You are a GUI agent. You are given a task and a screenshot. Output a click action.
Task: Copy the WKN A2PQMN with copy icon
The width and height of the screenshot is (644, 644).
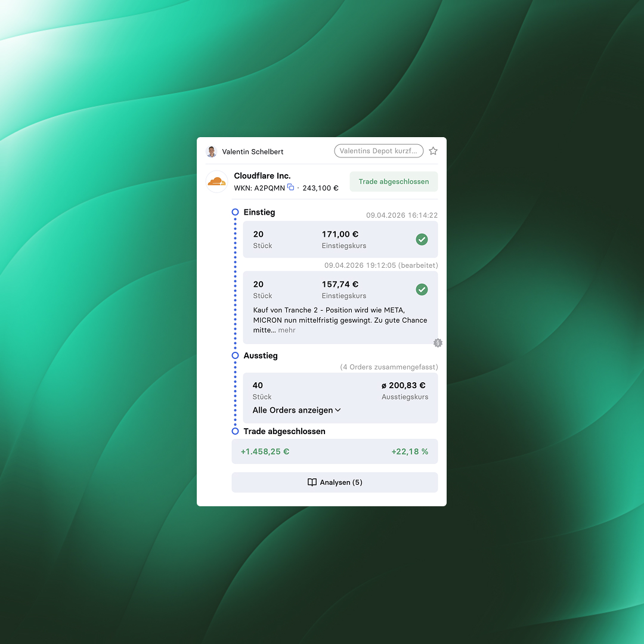(x=291, y=187)
